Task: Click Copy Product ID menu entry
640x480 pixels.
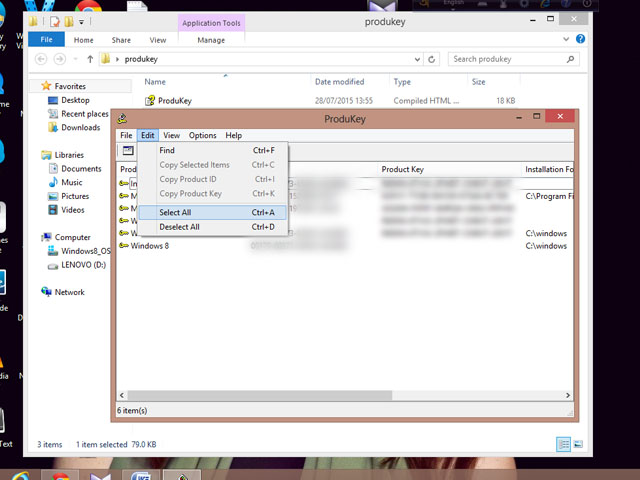Action: tap(212, 179)
